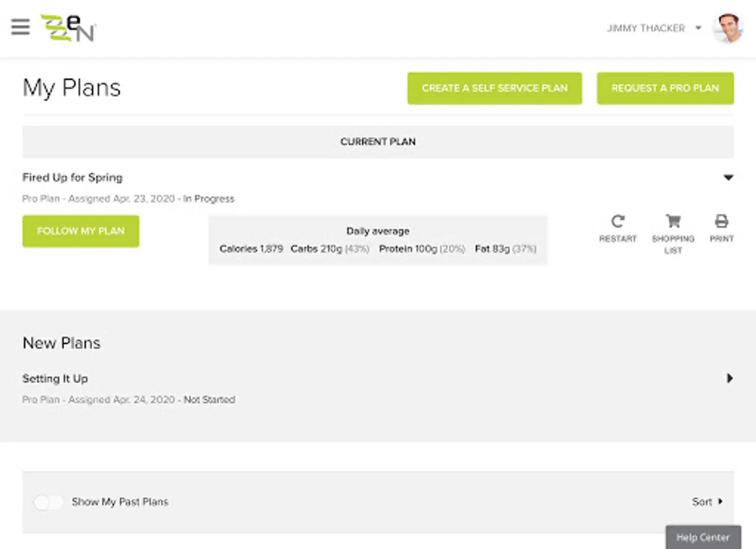This screenshot has width=756, height=549.
Task: Click the Current Plan section header
Action: (x=378, y=142)
